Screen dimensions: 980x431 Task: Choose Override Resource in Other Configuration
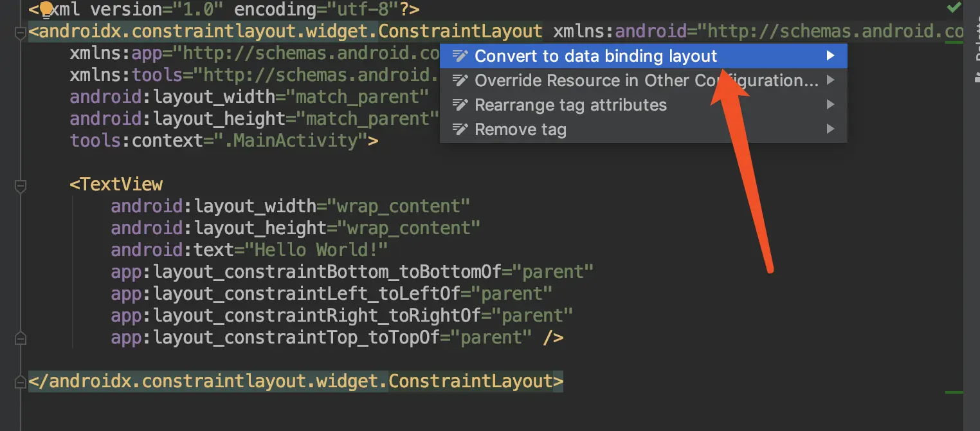[644, 80]
